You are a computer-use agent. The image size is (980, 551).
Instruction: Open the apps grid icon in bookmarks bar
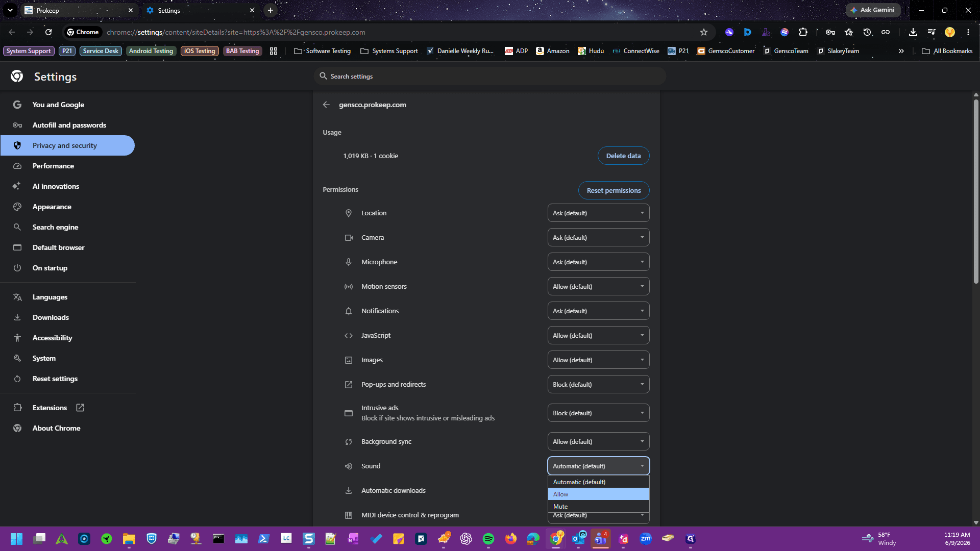pos(274,51)
